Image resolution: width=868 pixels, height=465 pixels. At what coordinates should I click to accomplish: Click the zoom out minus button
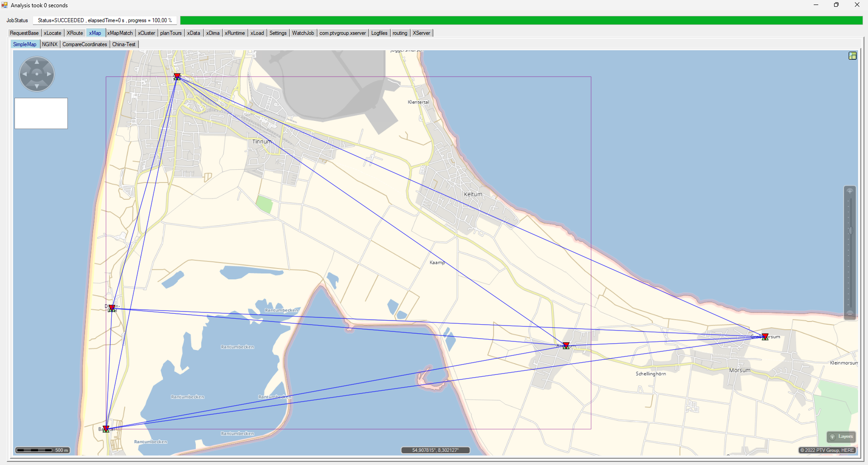tap(850, 313)
